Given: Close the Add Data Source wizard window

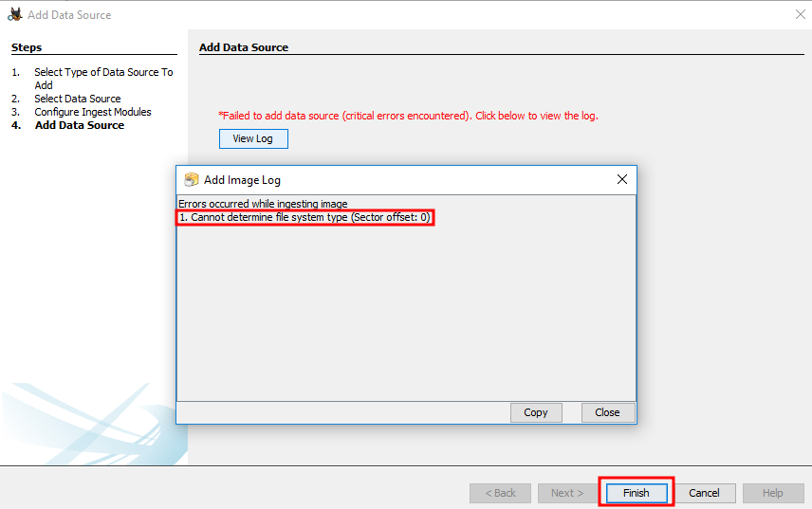Looking at the screenshot, I should [799, 14].
